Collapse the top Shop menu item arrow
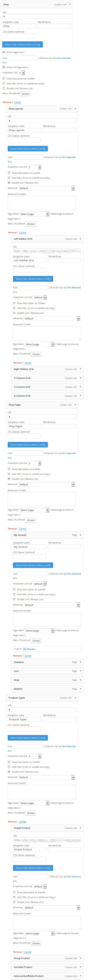The height and width of the screenshot is (980, 100). point(70,5)
